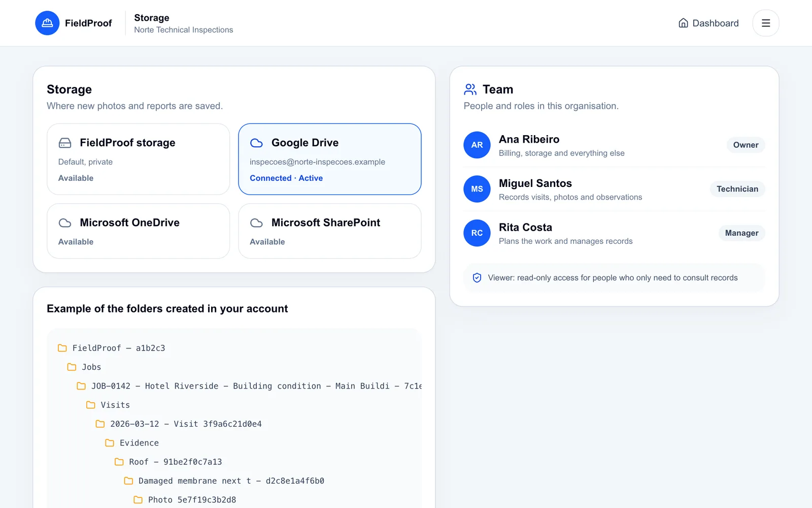The height and width of the screenshot is (508, 812).
Task: Go to the Dashboard link
Action: (x=708, y=23)
